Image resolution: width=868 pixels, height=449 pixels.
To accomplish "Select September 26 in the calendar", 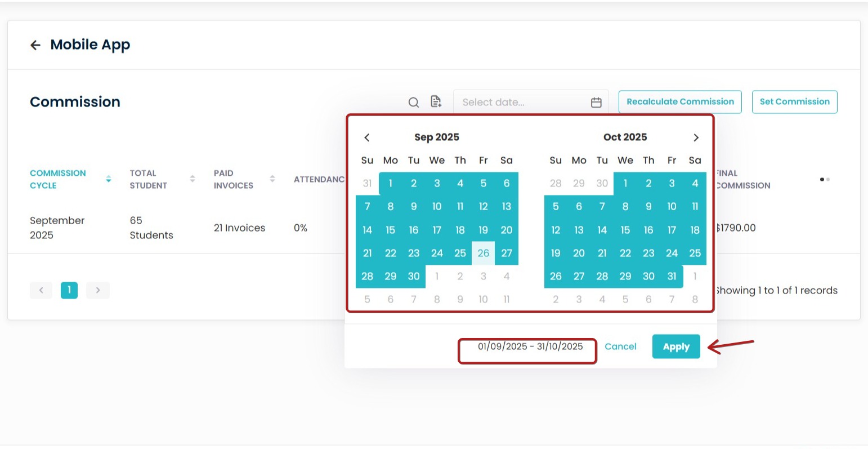I will click(483, 253).
